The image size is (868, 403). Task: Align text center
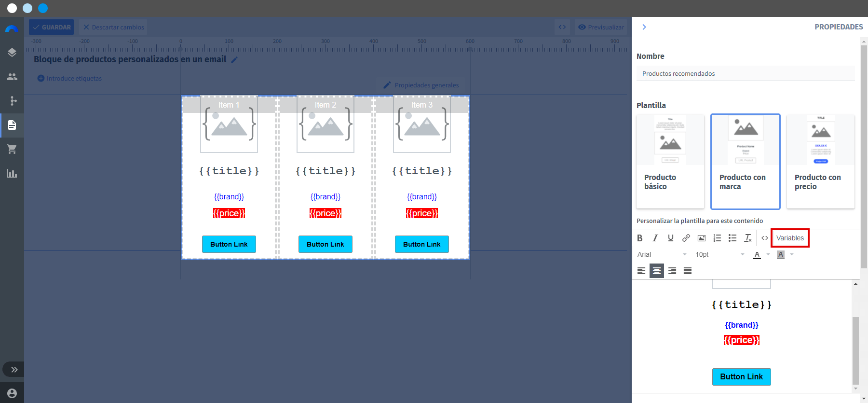(657, 271)
